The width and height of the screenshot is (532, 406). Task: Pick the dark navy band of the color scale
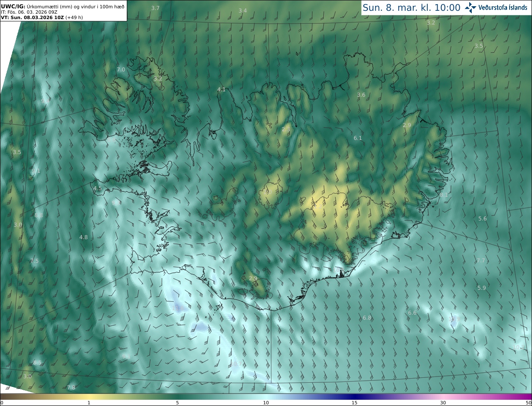(x=355, y=397)
